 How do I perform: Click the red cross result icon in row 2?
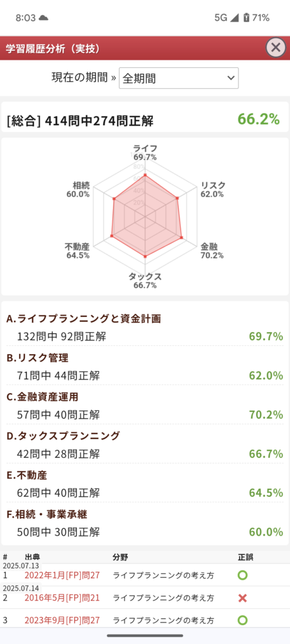(x=242, y=597)
